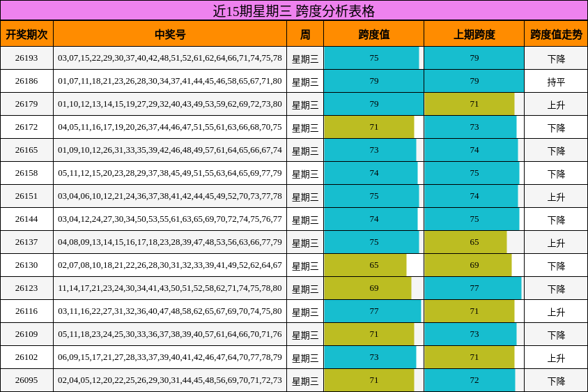Click 上期跨度 bar 65 in row 26137
The height and width of the screenshot is (392, 588).
point(465,242)
